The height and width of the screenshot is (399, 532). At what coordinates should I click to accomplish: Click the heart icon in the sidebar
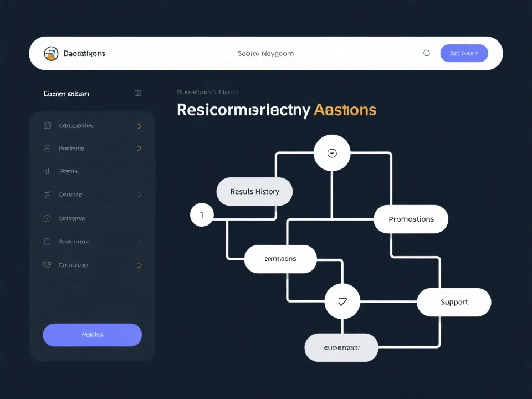[x=47, y=265]
